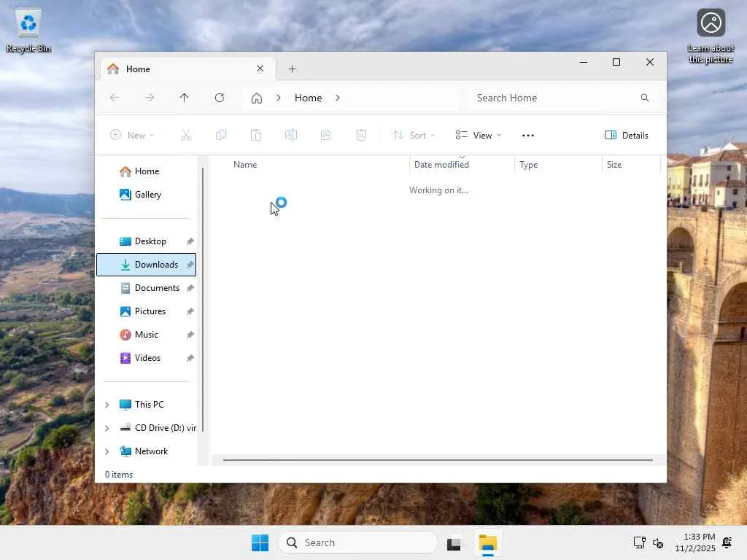This screenshot has height=560, width=747.
Task: Go up one level with up arrow
Action: pos(185,98)
